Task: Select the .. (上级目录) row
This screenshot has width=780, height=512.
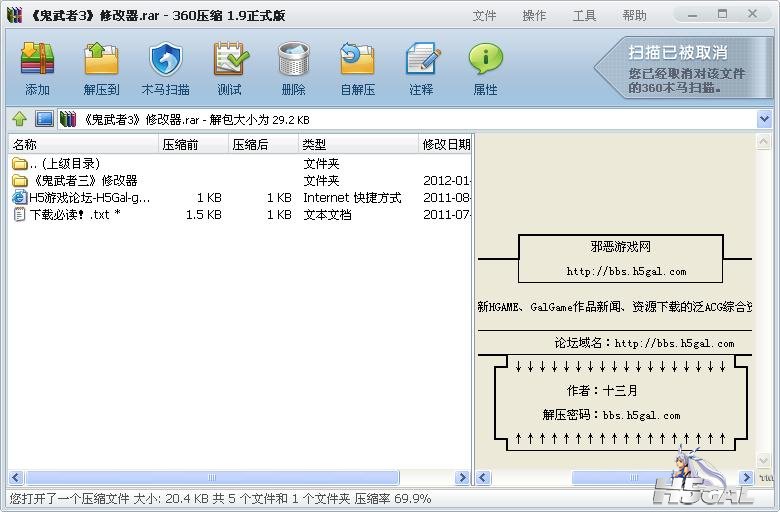Action: tap(240, 163)
